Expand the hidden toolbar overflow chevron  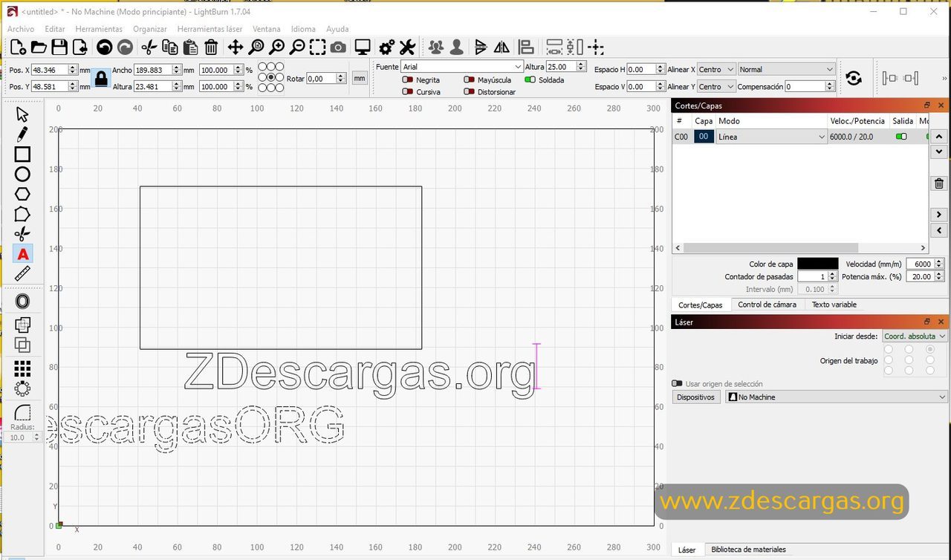click(944, 78)
